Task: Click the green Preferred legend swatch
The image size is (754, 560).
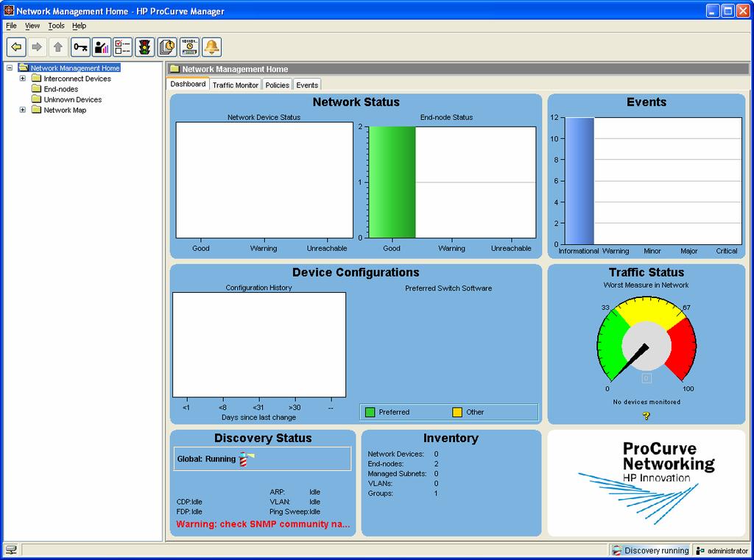Action: [x=370, y=412]
